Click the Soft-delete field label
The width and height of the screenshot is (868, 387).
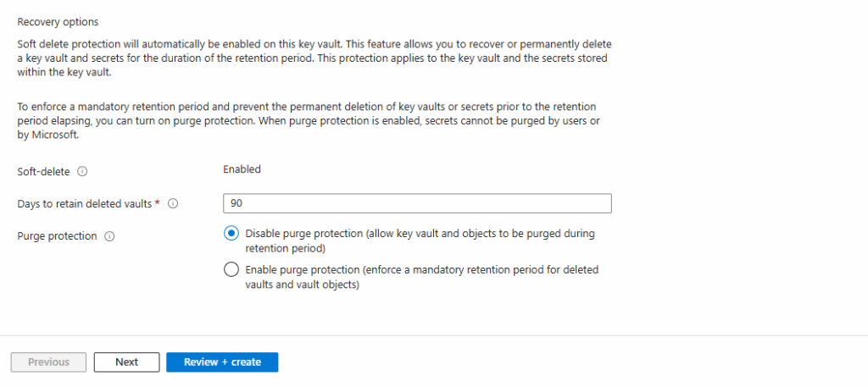[44, 171]
